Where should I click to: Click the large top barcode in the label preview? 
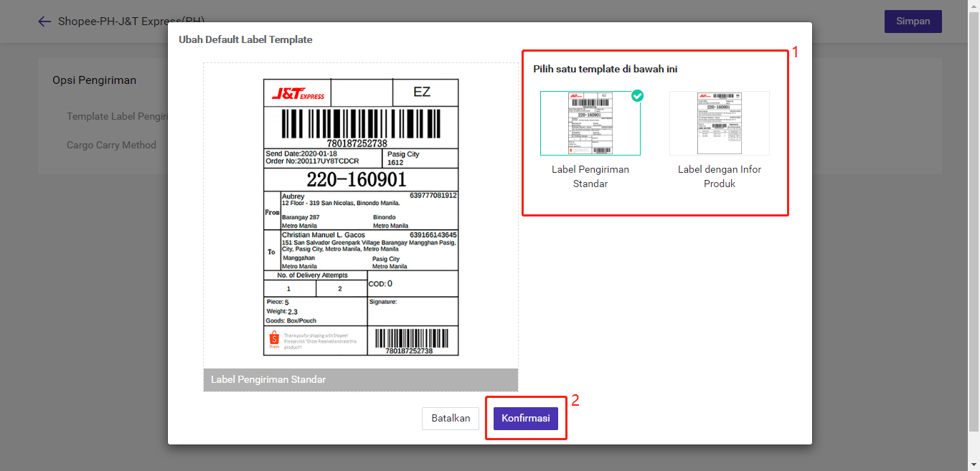[361, 124]
